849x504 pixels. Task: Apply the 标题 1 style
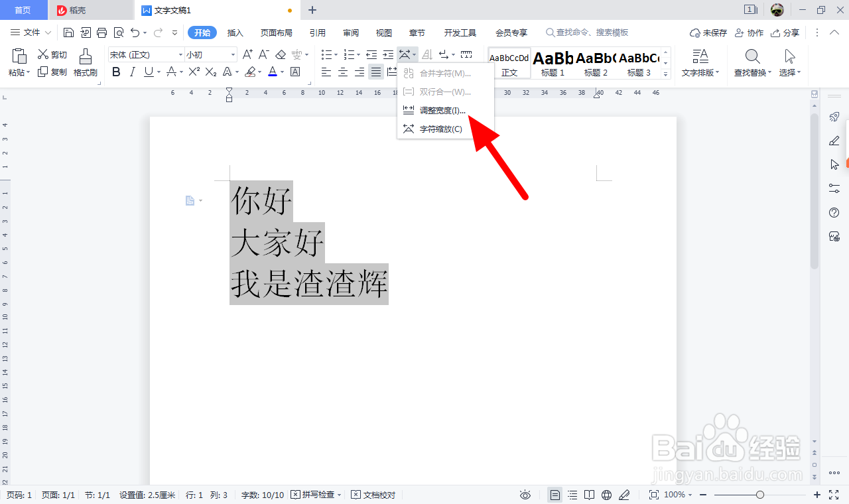pyautogui.click(x=552, y=63)
